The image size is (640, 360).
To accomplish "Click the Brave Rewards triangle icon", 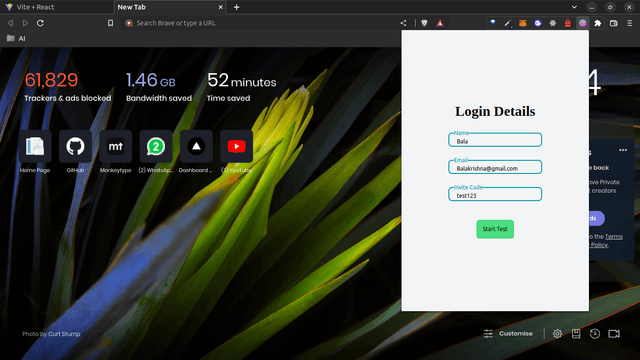I will pyautogui.click(x=440, y=23).
